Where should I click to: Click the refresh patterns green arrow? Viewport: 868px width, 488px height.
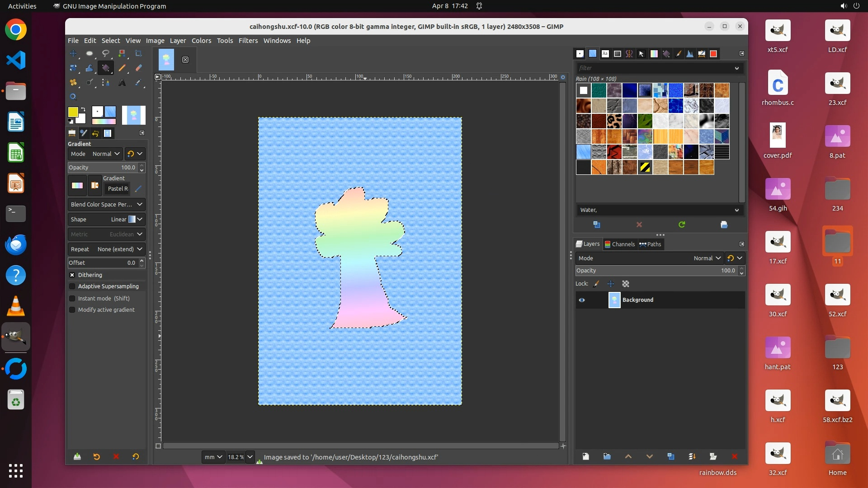pyautogui.click(x=682, y=225)
